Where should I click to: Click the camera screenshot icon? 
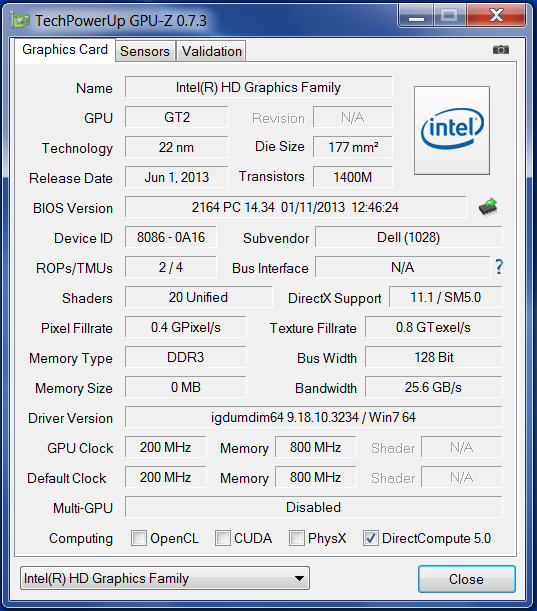coord(501,49)
